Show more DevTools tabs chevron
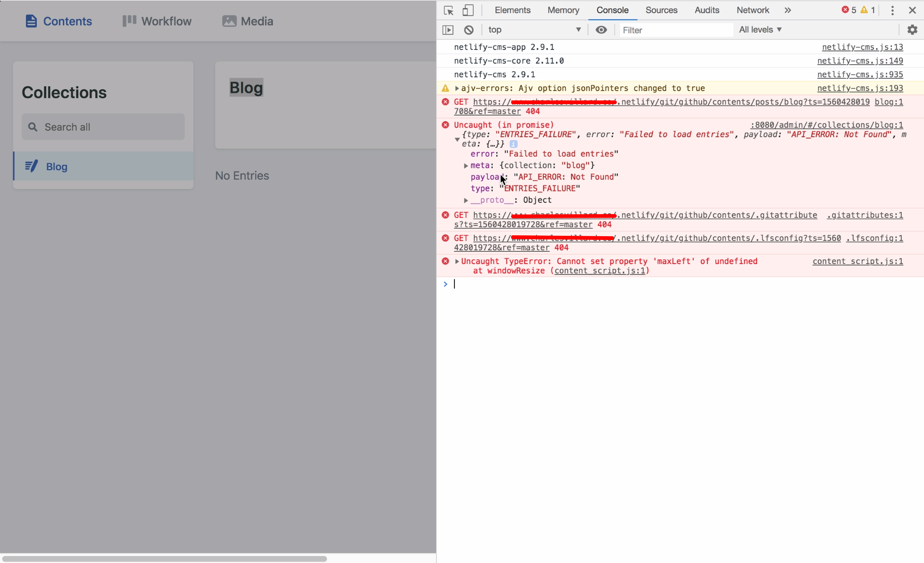Image resolution: width=924 pixels, height=563 pixels. pyautogui.click(x=788, y=10)
